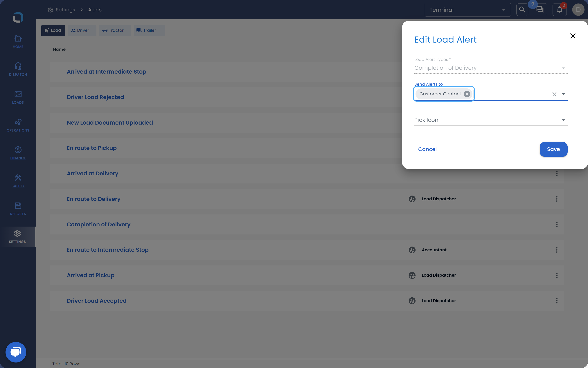Viewport: 588px width, 368px height.
Task: Open the live chat support bubble
Action: 16,352
